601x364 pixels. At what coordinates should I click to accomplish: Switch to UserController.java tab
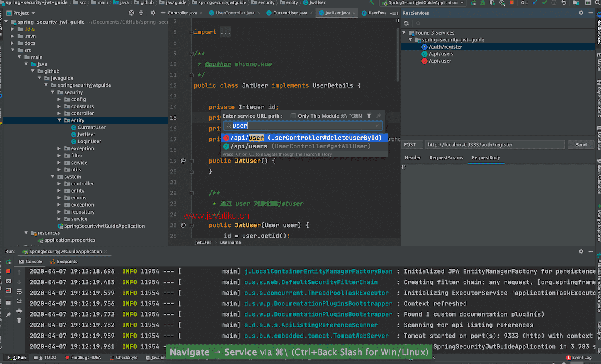pyautogui.click(x=235, y=13)
